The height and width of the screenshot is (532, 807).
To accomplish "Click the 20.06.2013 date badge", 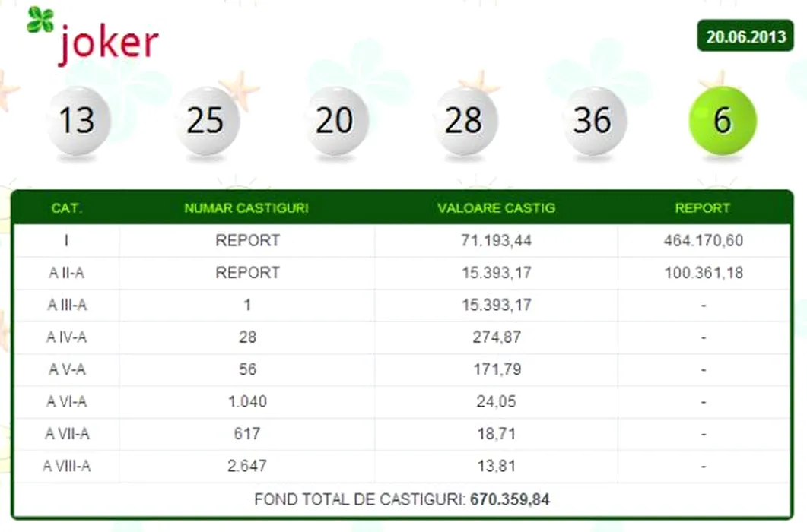I will (x=745, y=37).
